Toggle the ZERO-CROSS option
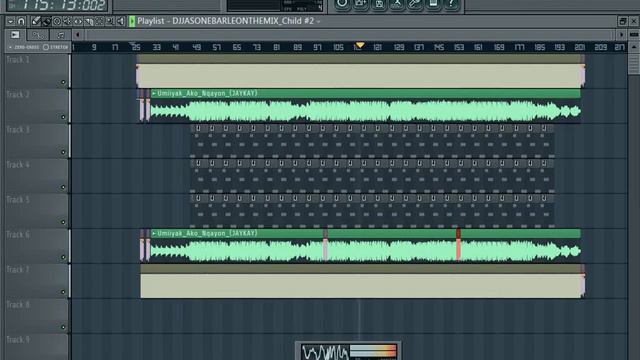 tap(24, 47)
